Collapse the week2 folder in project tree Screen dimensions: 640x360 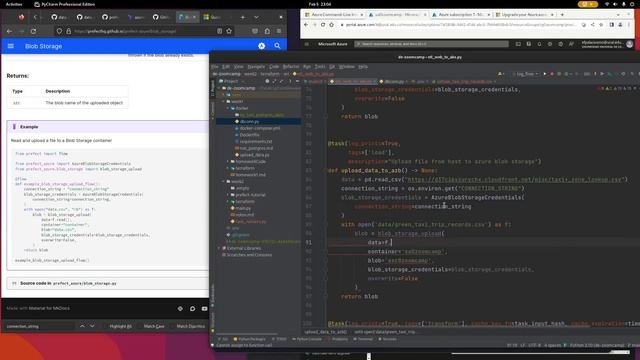(224, 182)
